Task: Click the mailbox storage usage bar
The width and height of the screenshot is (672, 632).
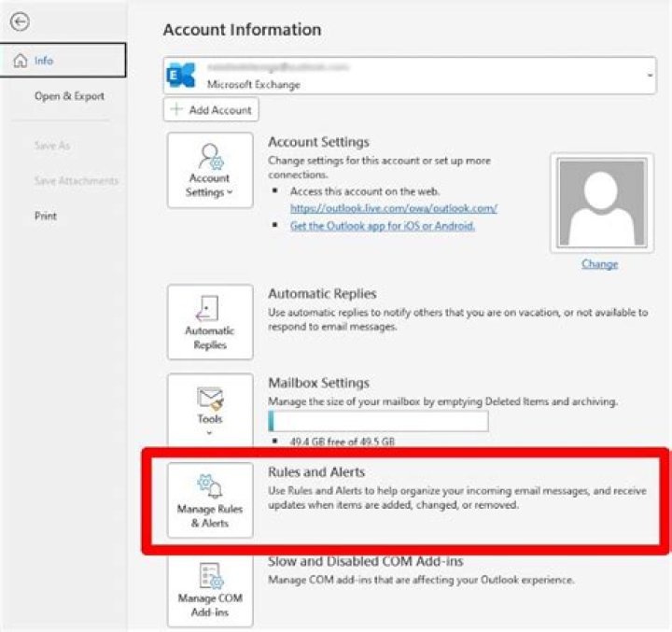Action: pyautogui.click(x=378, y=421)
